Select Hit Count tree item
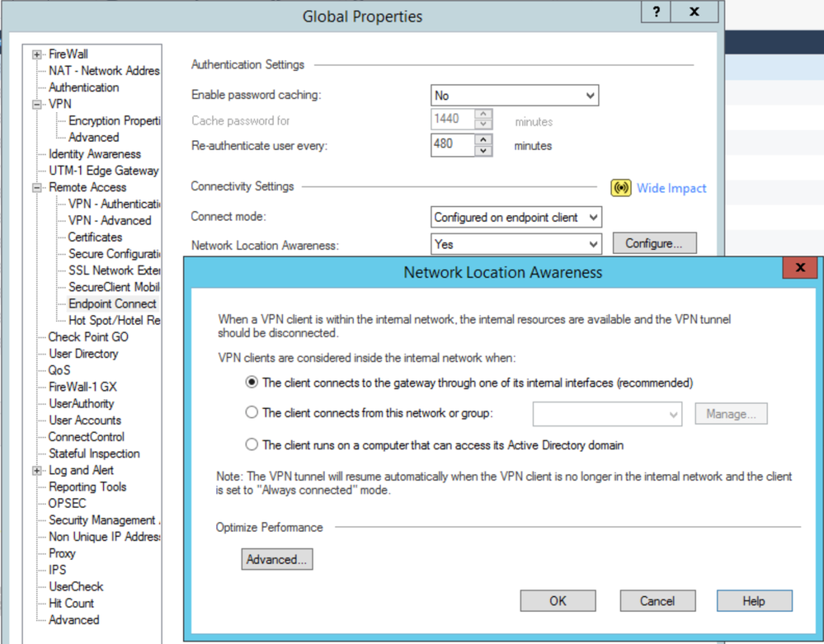 point(71,603)
